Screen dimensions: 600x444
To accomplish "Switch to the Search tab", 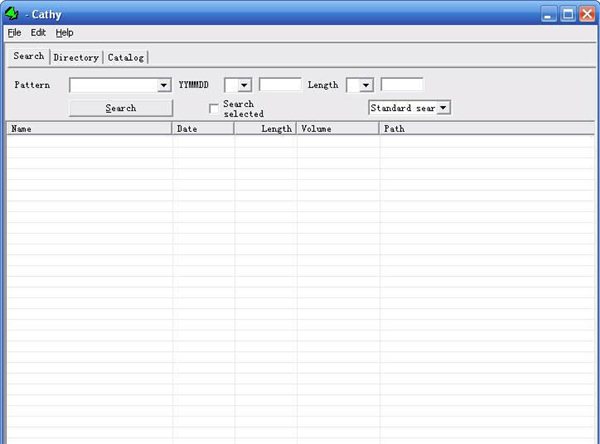I will pyautogui.click(x=29, y=56).
